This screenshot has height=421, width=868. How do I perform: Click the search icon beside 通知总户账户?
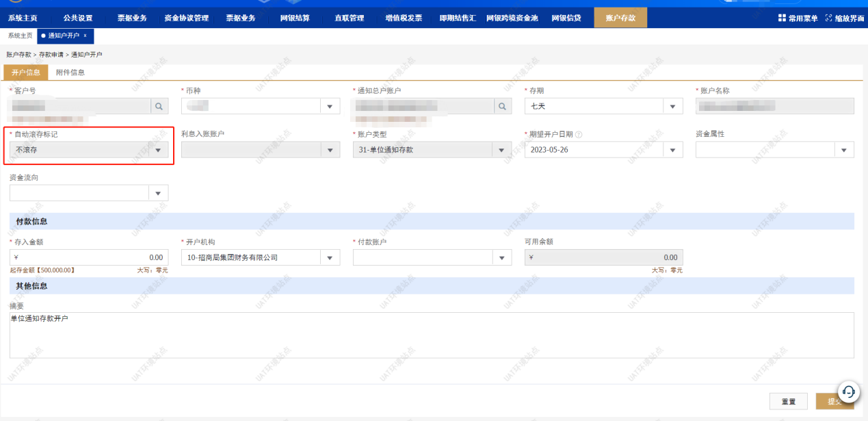(x=503, y=106)
